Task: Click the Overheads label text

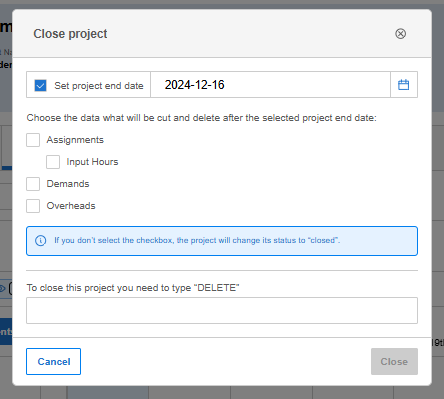Action: click(71, 206)
